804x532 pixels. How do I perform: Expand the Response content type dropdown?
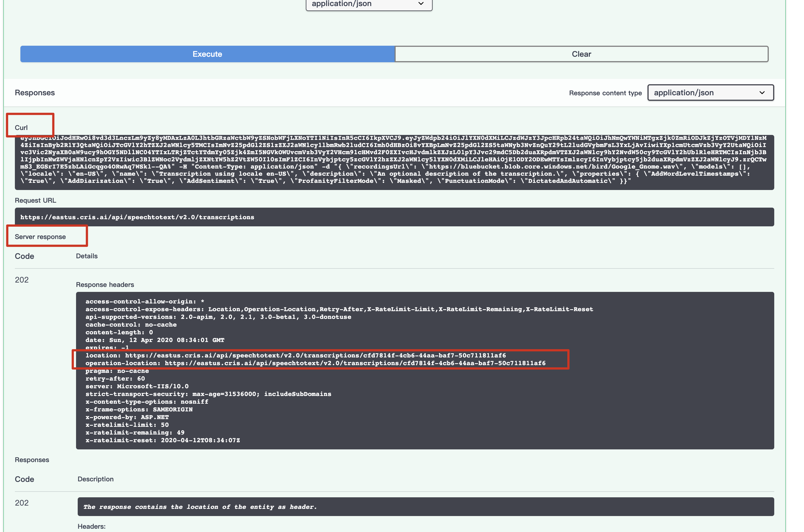pyautogui.click(x=710, y=93)
